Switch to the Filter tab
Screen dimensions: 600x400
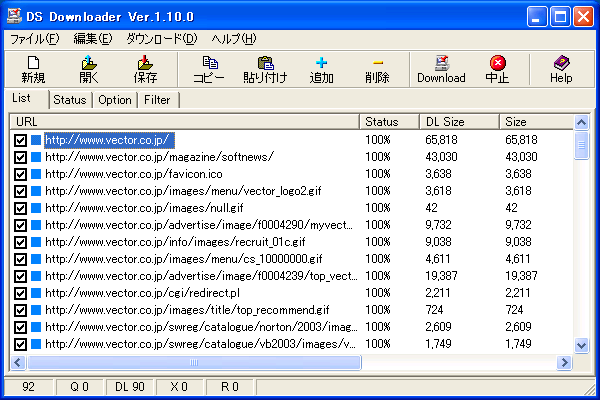(x=157, y=100)
